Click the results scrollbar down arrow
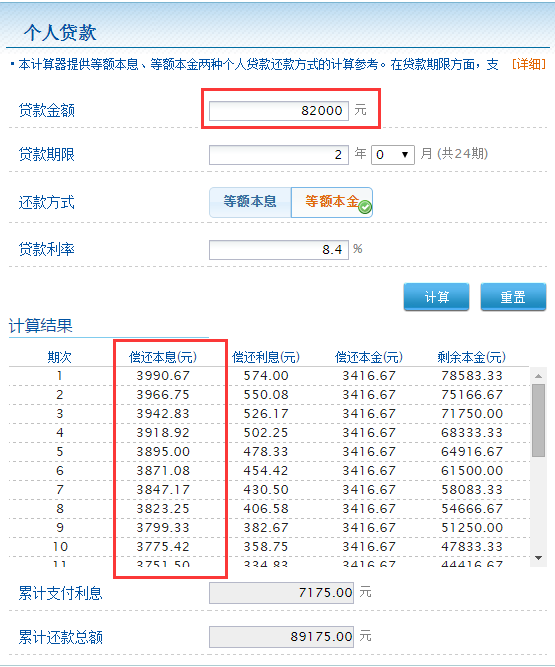The height and width of the screenshot is (667, 555). click(x=538, y=558)
